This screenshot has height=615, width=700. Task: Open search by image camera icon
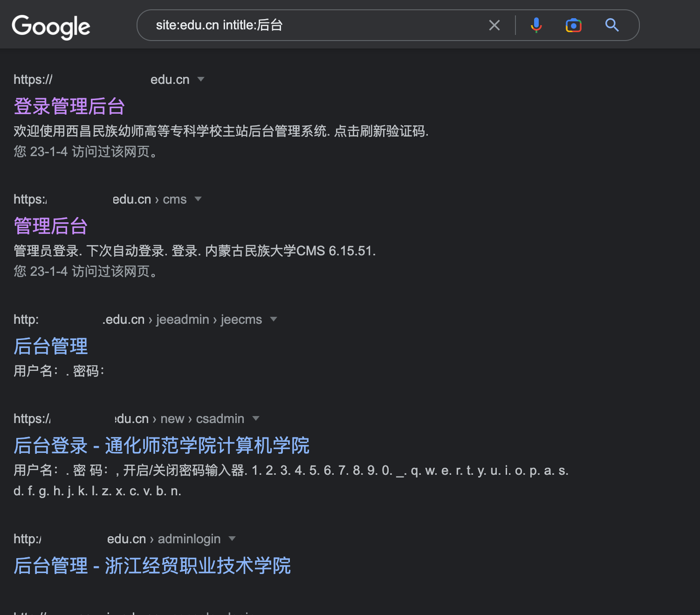point(573,25)
